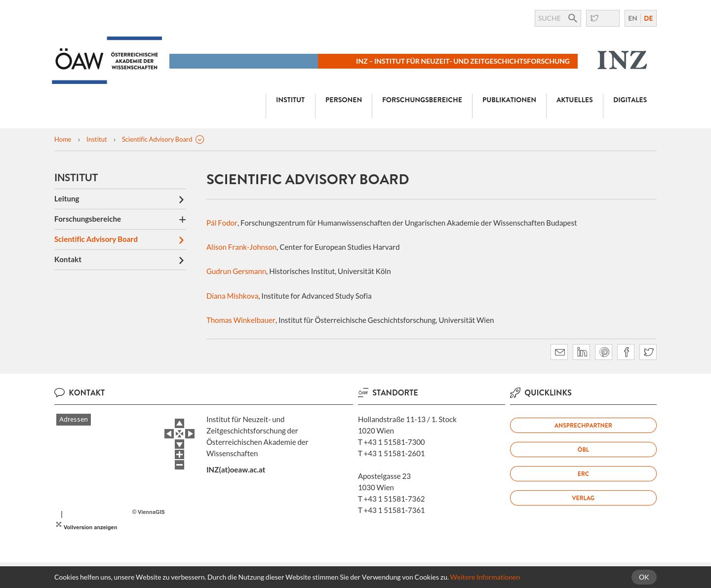Viewport: 711px width, 588px height.
Task: Share page on LinkedIn icon
Action: tap(581, 352)
